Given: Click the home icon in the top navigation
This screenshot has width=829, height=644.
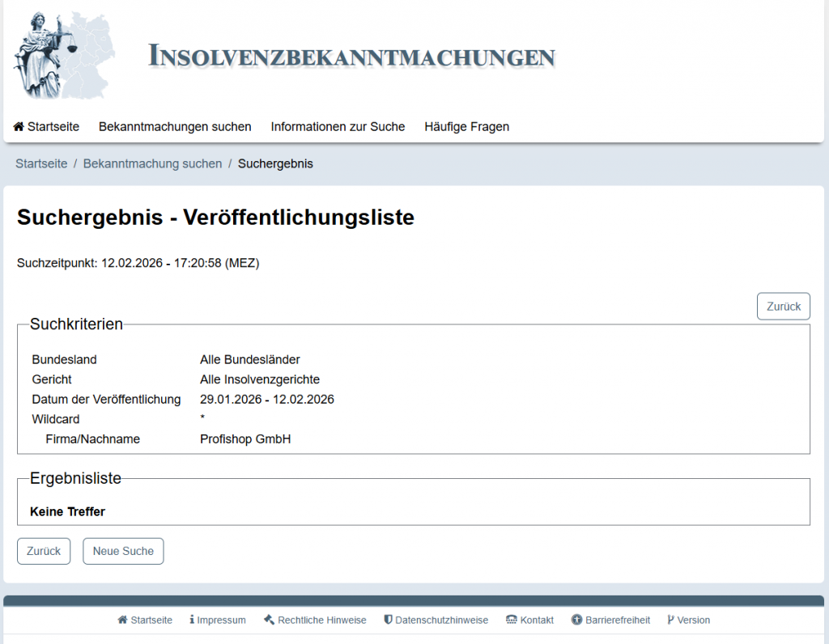Looking at the screenshot, I should pyautogui.click(x=19, y=127).
